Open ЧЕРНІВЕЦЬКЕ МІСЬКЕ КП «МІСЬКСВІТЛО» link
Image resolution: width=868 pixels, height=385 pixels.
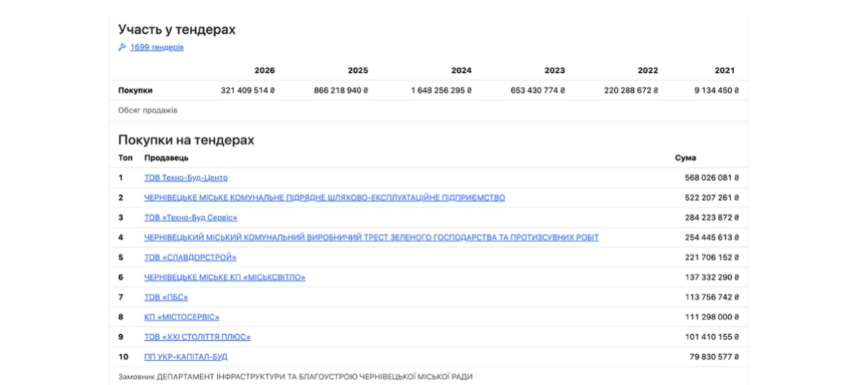(225, 278)
